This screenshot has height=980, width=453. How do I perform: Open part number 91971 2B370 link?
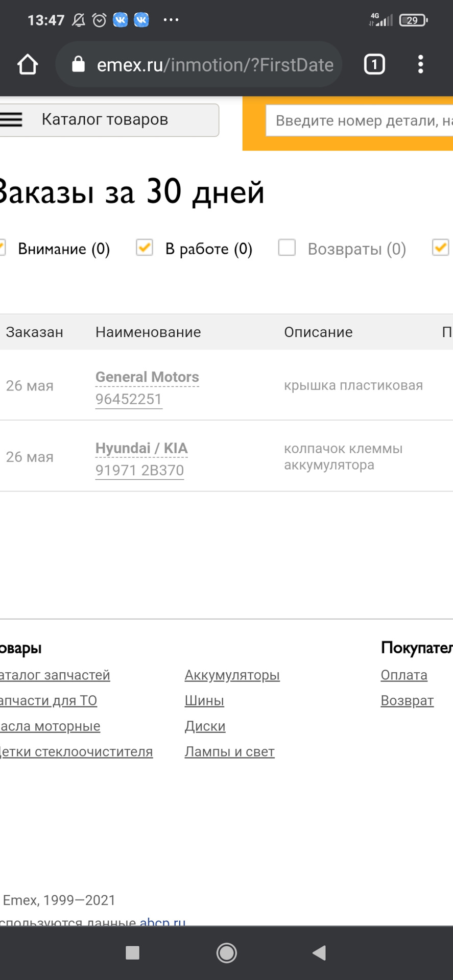(139, 470)
